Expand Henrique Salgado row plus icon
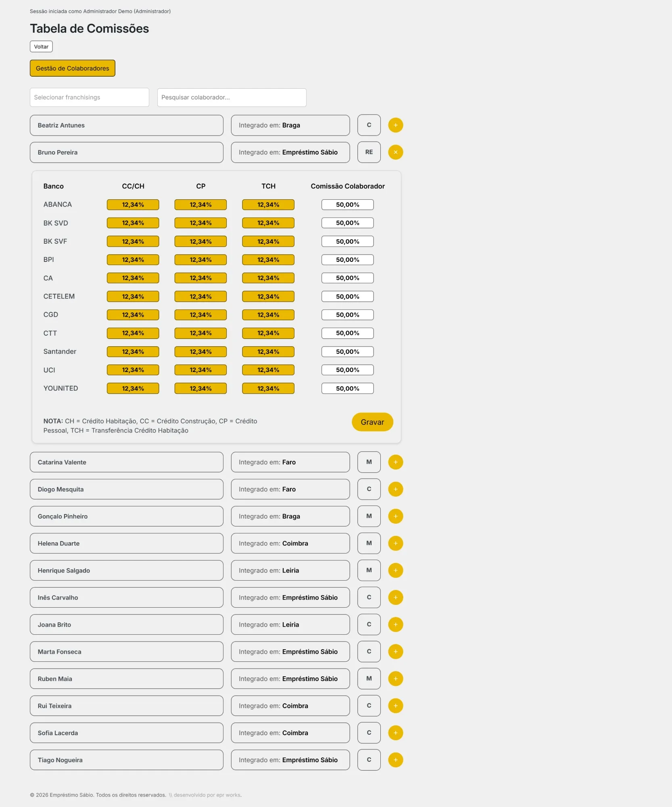 coord(395,570)
